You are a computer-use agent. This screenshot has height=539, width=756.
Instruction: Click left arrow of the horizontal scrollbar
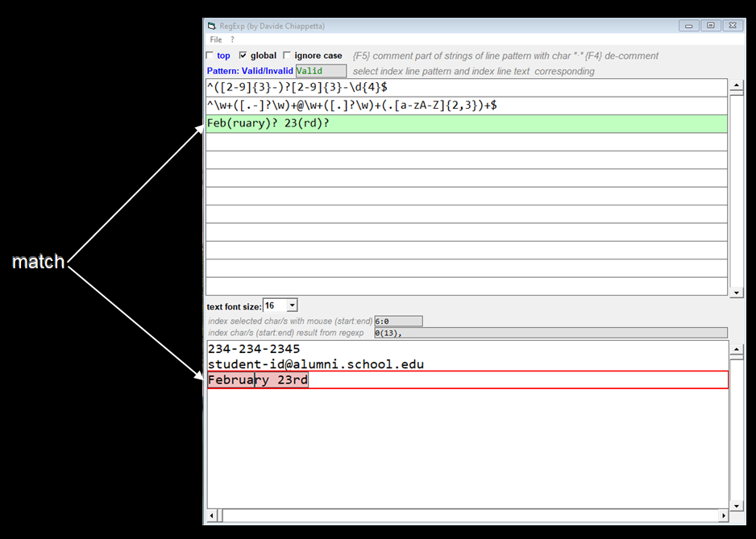tap(212, 516)
